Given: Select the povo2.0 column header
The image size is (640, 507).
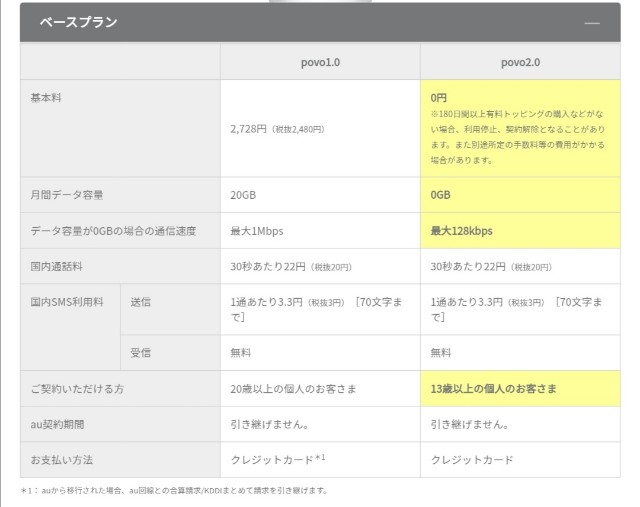Looking at the screenshot, I should pos(520,62).
